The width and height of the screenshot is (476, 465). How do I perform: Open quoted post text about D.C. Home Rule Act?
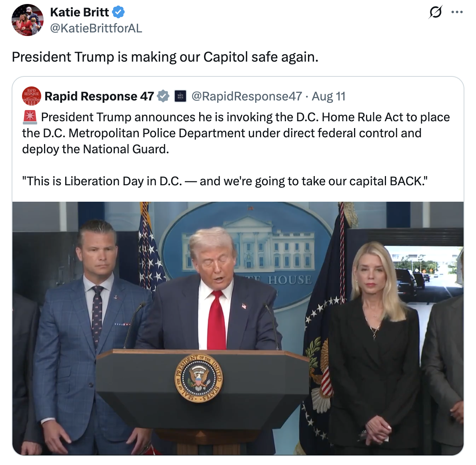236,133
